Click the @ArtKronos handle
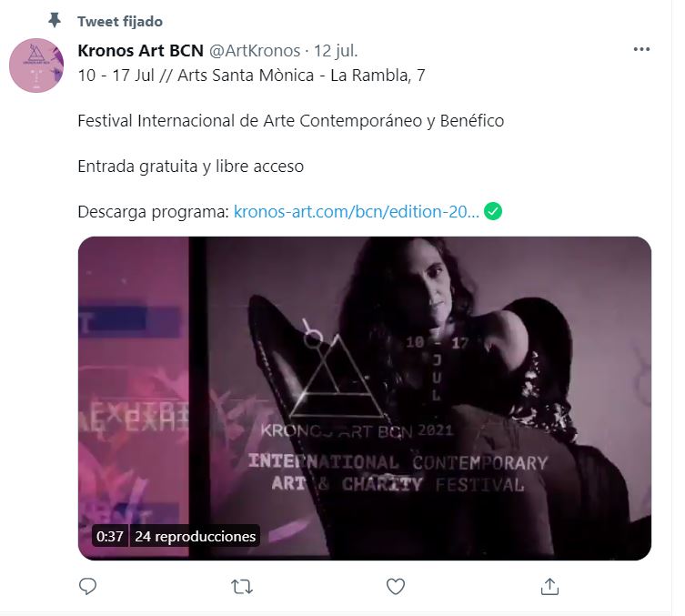The height and width of the screenshot is (616, 685). pyautogui.click(x=255, y=51)
